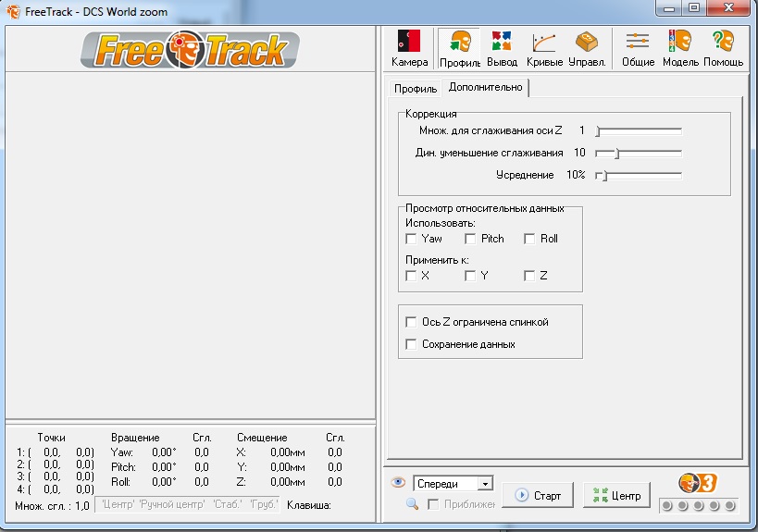Image resolution: width=758 pixels, height=532 pixels.
Task: Adjust Множ. для сглаживания оси Z slider
Action: click(639, 131)
